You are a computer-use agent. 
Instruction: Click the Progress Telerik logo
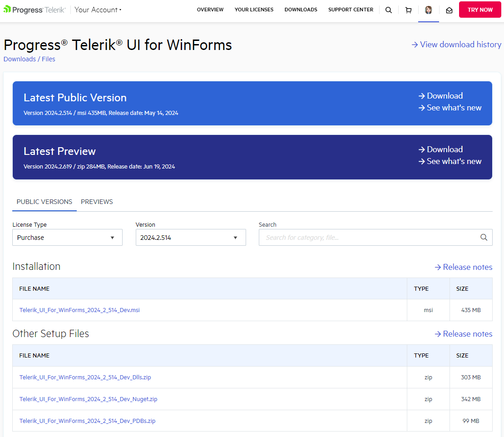pos(35,10)
